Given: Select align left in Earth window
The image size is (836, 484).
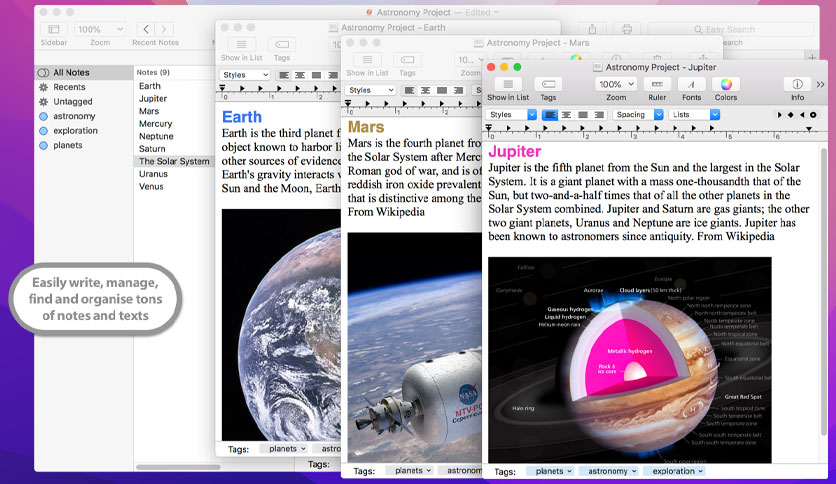Looking at the screenshot, I should click(x=284, y=75).
